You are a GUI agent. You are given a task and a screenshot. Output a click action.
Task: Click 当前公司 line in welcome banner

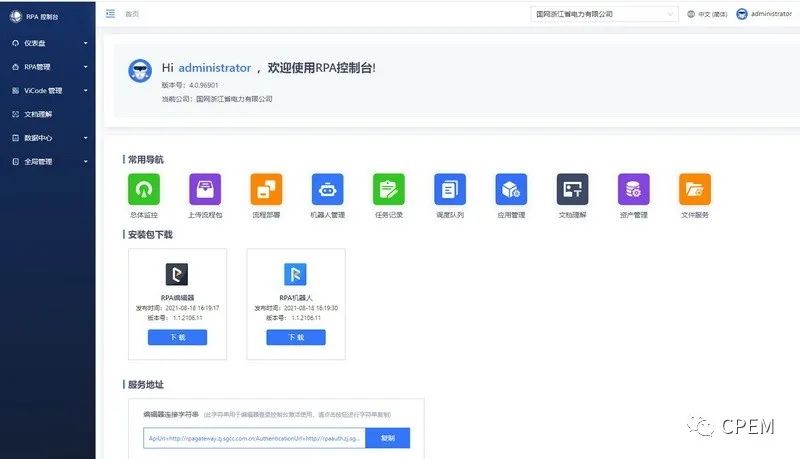(217, 99)
